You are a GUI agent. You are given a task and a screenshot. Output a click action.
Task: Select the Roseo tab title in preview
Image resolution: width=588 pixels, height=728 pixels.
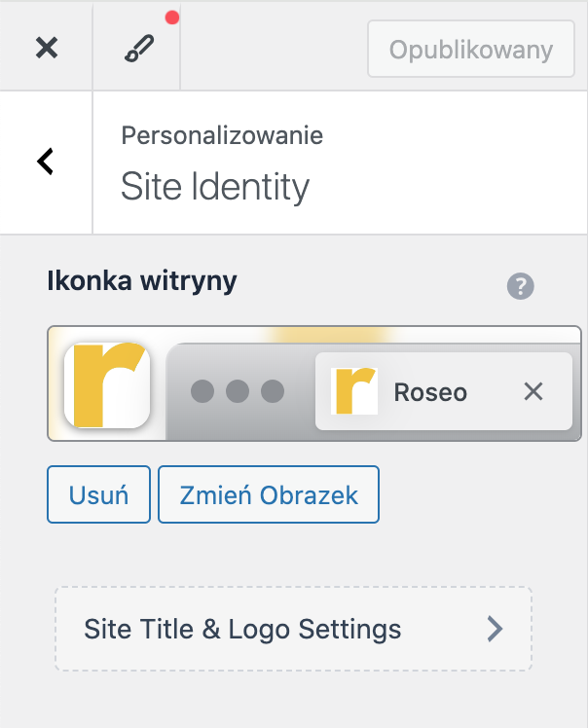pos(430,392)
